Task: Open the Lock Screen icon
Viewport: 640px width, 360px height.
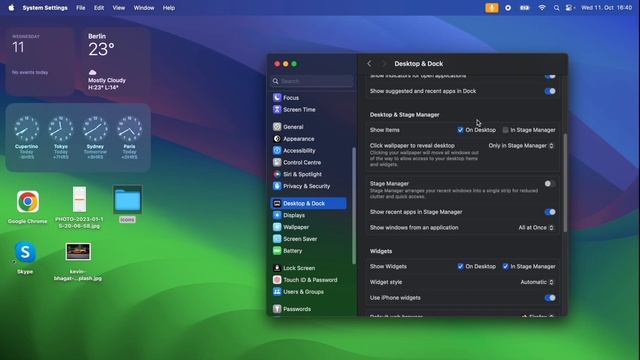Action: tap(277, 268)
